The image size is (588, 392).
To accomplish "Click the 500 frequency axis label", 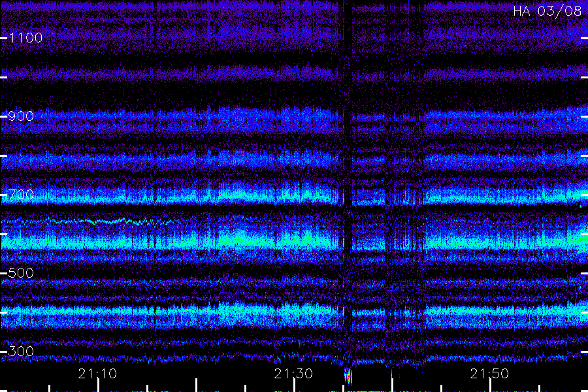I will pyautogui.click(x=21, y=272).
